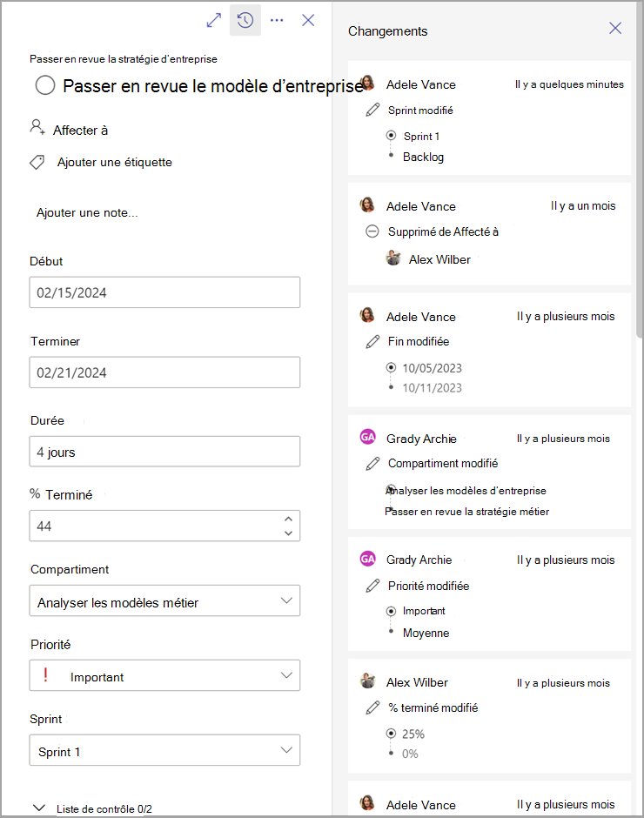Image resolution: width=644 pixels, height=818 pixels.
Task: Click Analyser les modèles d'entreprise value
Action: (466, 491)
